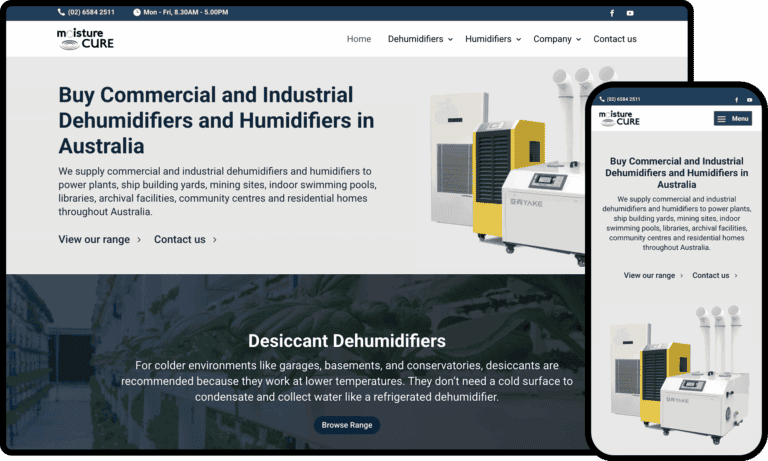
Task: Click Contact us link in desktop hero
Action: 179,239
